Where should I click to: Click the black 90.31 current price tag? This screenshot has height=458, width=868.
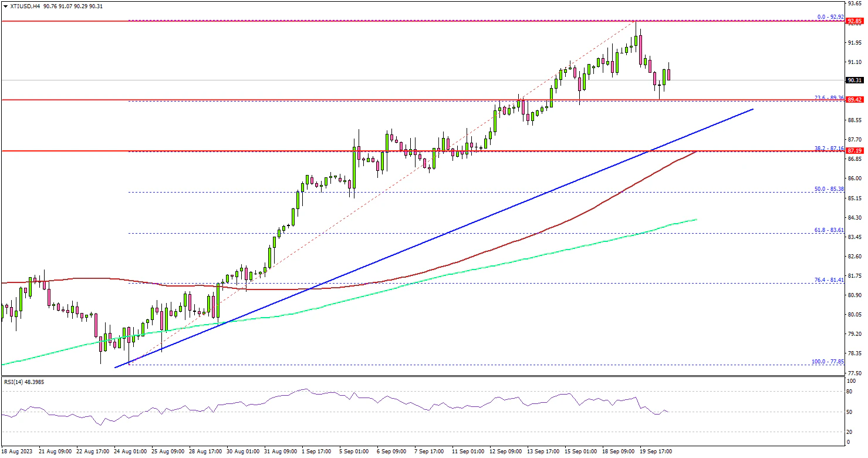[x=854, y=80]
